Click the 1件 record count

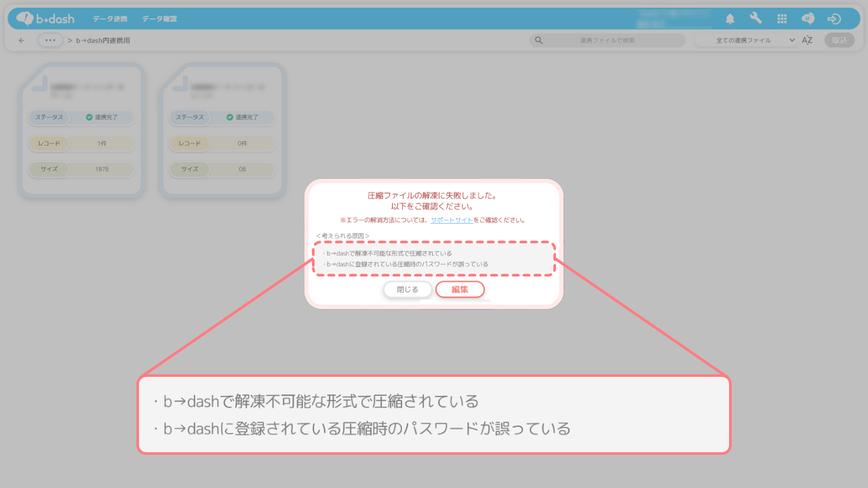coord(102,144)
